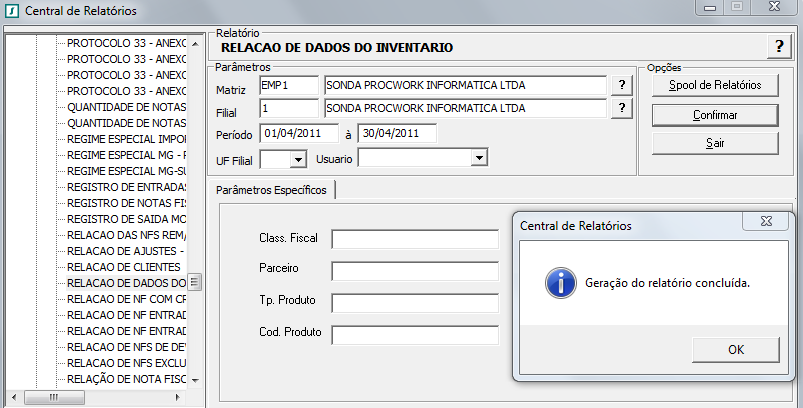Image resolution: width=803 pixels, height=408 pixels.
Task: Select REGIME ESPECIAL MG-SU report
Action: point(126,171)
